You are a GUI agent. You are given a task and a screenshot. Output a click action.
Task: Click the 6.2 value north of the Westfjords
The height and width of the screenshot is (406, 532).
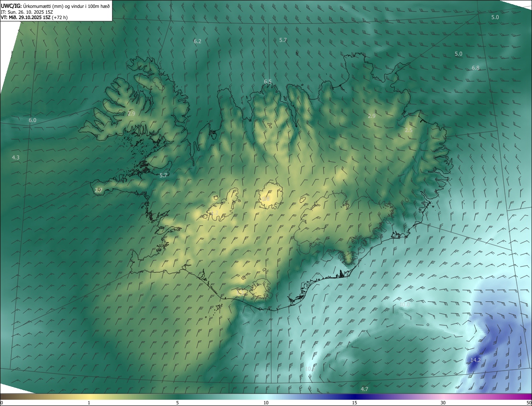[x=197, y=41]
